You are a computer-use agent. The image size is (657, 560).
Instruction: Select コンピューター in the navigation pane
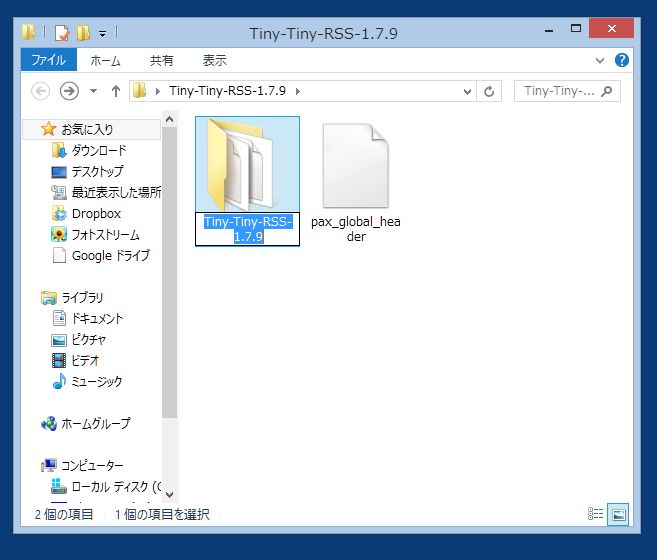[92, 465]
